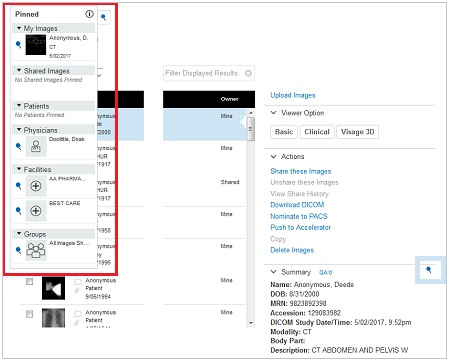Screen dimensions: 449x361
Task: Open the All Images Sh... group icon
Action: click(36, 250)
